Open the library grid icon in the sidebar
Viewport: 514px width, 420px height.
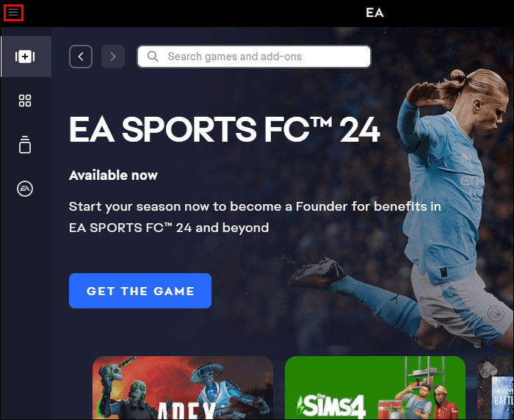[25, 101]
